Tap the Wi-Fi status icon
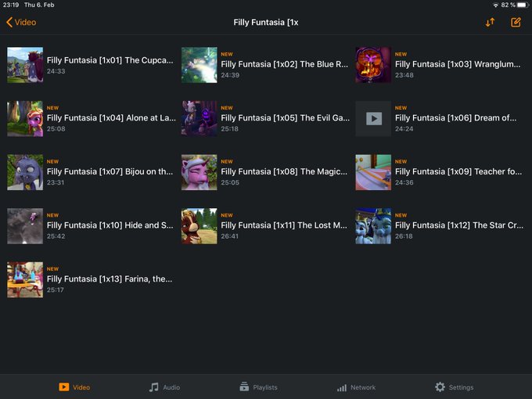532x399 pixels. (496, 5)
